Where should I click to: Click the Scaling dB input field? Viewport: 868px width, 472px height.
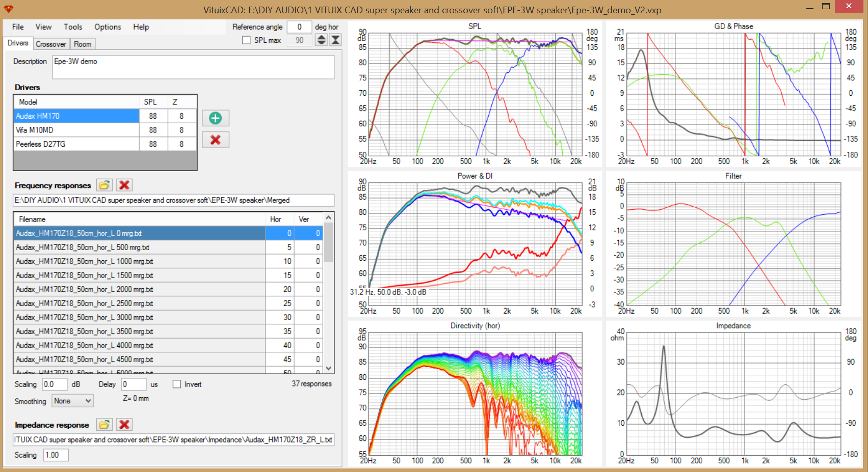click(x=55, y=384)
